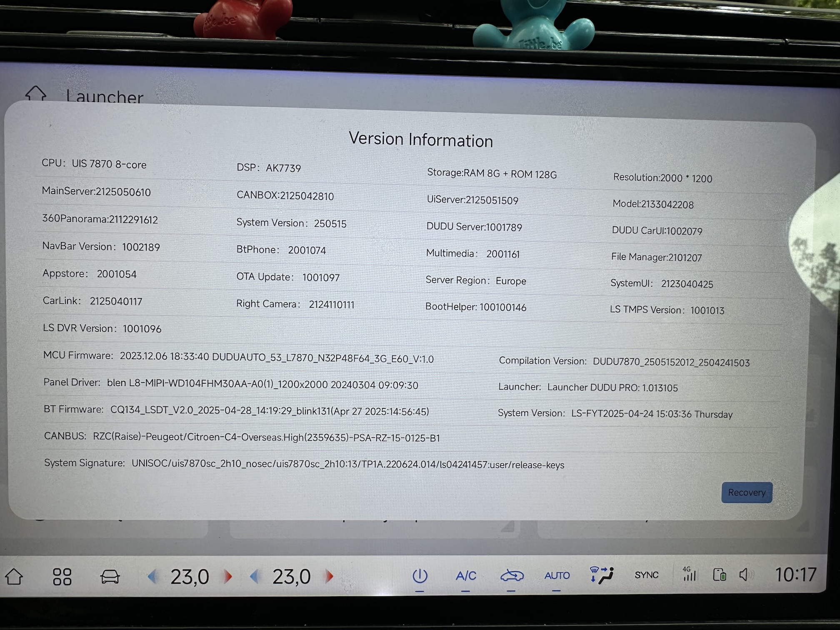
Task: Tap the Launcher header title
Action: (x=105, y=97)
